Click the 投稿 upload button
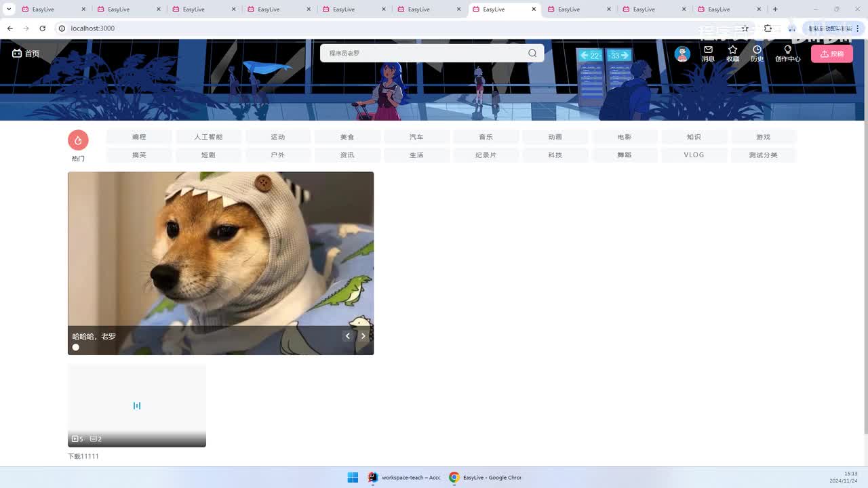868x488 pixels. (x=831, y=54)
